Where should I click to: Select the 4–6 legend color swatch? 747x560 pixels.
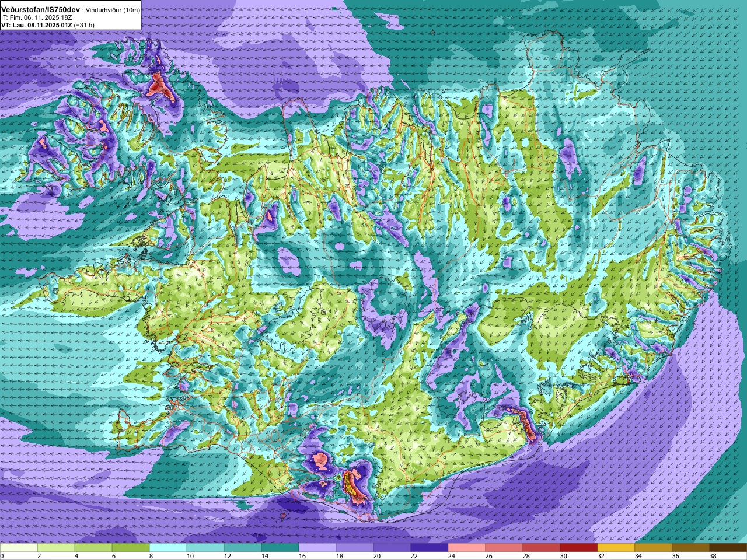point(93,548)
